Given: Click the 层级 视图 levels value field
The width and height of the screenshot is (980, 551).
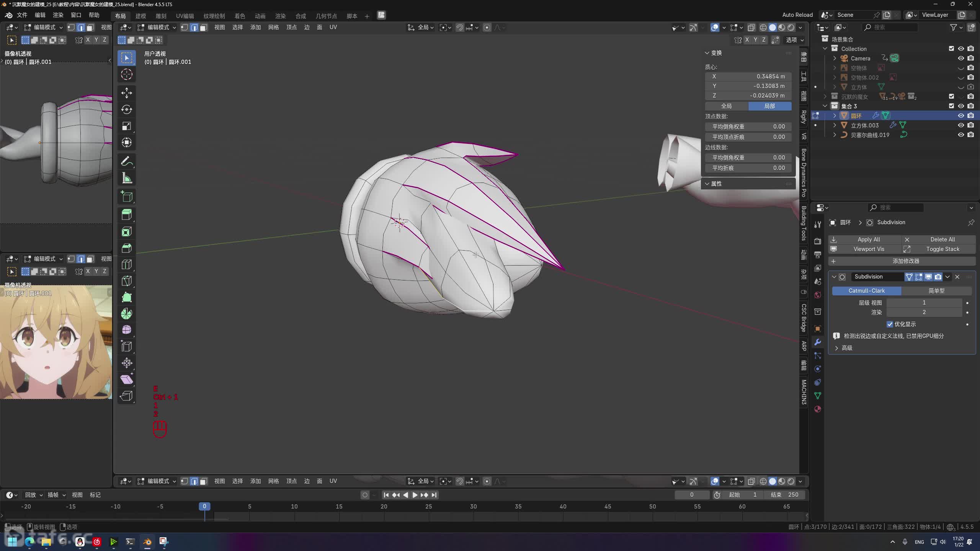Looking at the screenshot, I should (x=924, y=303).
